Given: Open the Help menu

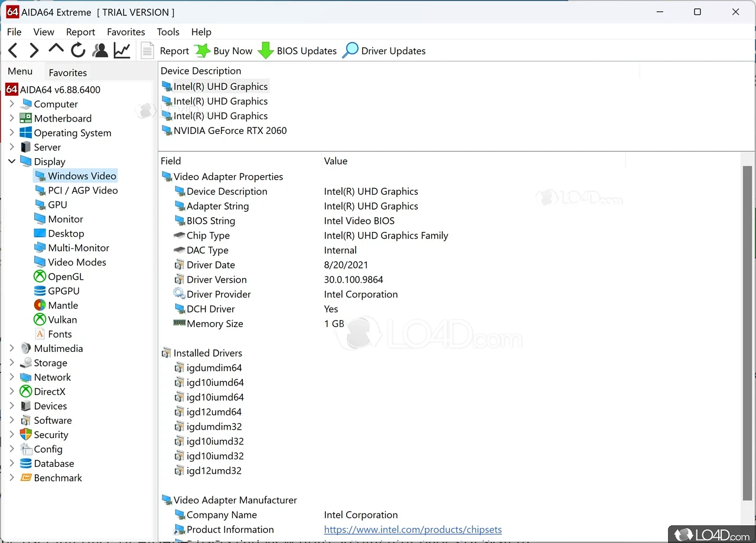Looking at the screenshot, I should [x=201, y=32].
